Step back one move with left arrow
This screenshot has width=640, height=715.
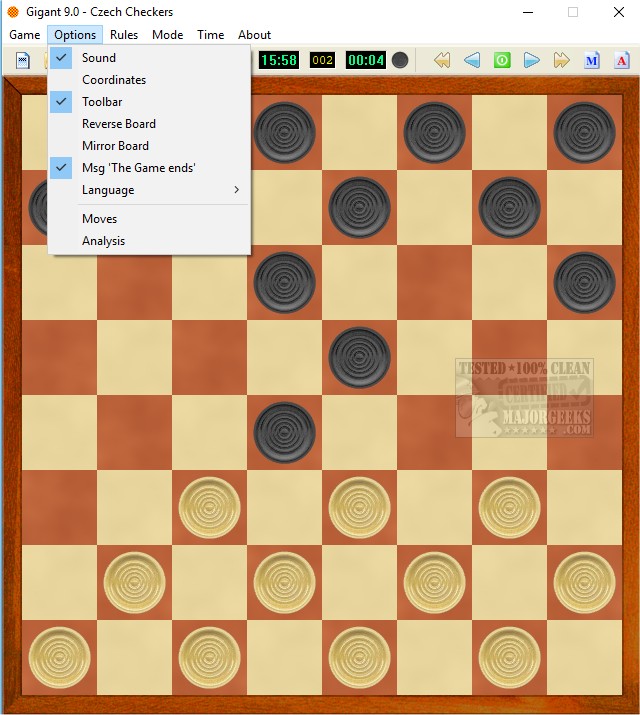tap(472, 60)
